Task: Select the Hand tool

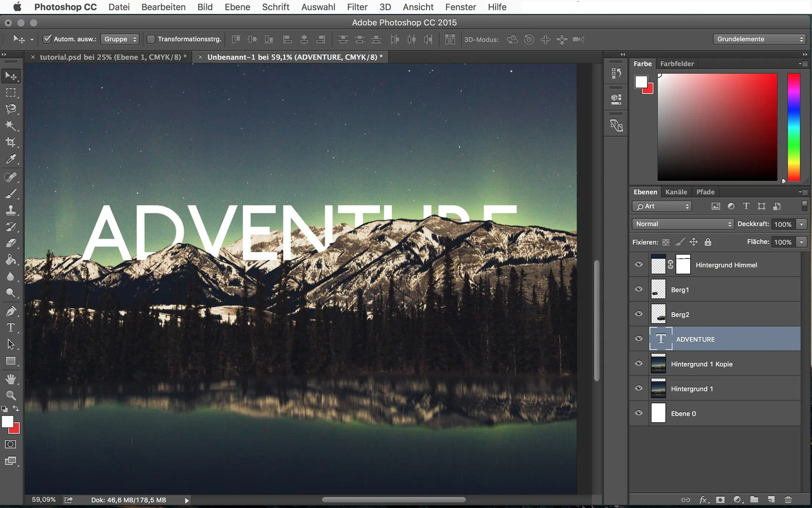Action: [x=11, y=378]
